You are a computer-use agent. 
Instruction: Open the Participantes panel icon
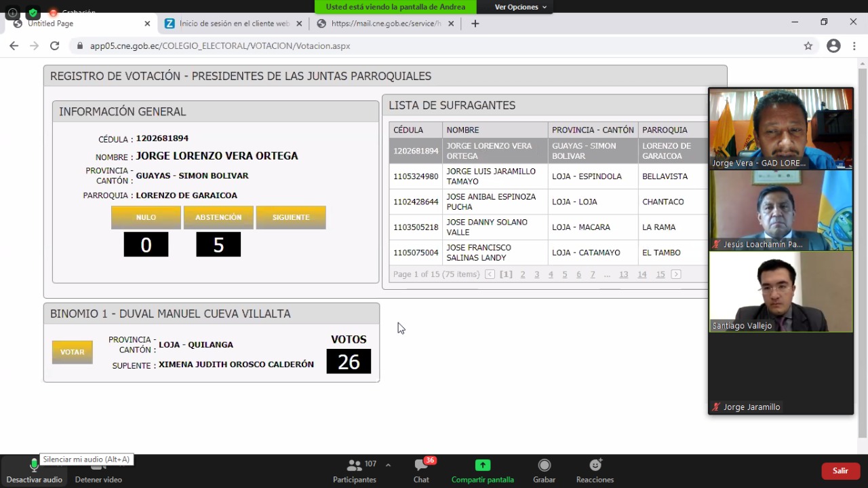point(354,466)
